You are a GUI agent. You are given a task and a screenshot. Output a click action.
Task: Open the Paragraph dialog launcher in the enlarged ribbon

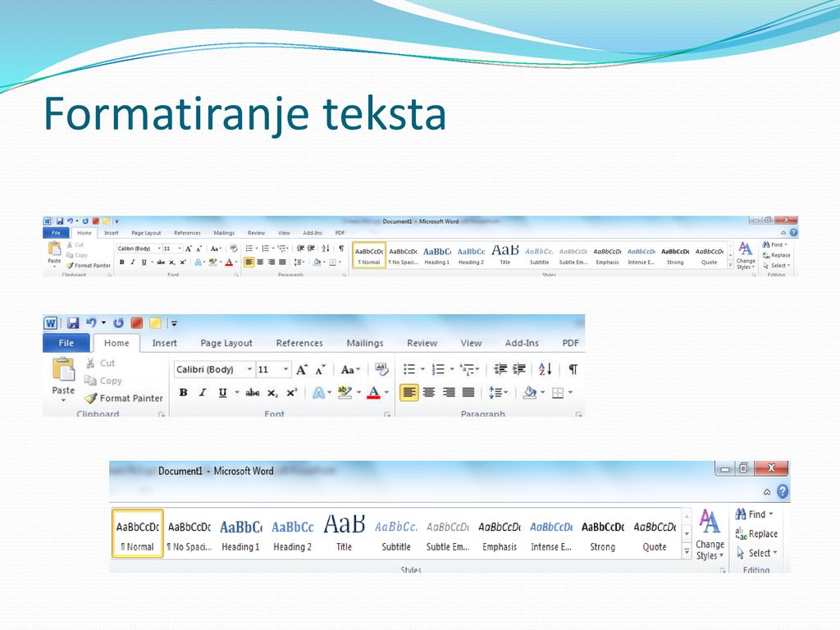coord(578,414)
